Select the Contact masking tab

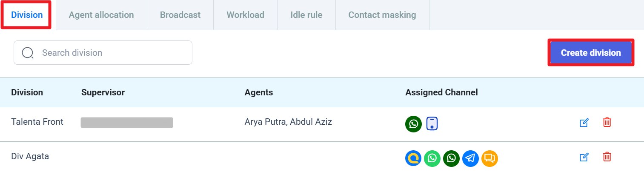click(x=382, y=15)
